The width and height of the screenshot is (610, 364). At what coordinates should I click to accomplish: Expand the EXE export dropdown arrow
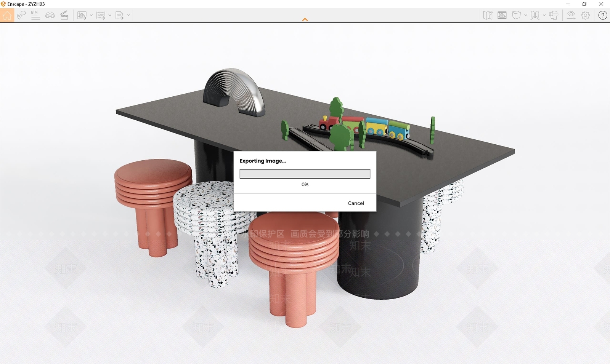tap(128, 16)
